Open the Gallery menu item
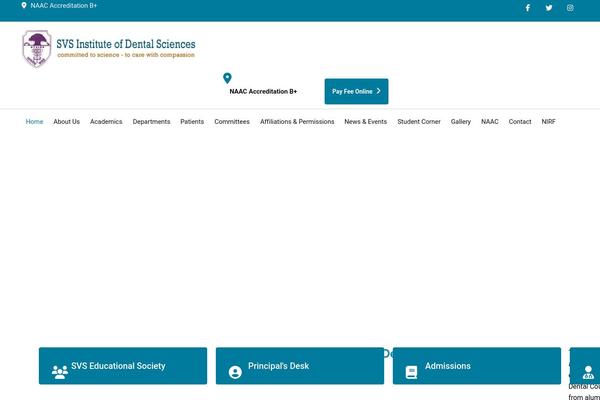 pyautogui.click(x=461, y=121)
